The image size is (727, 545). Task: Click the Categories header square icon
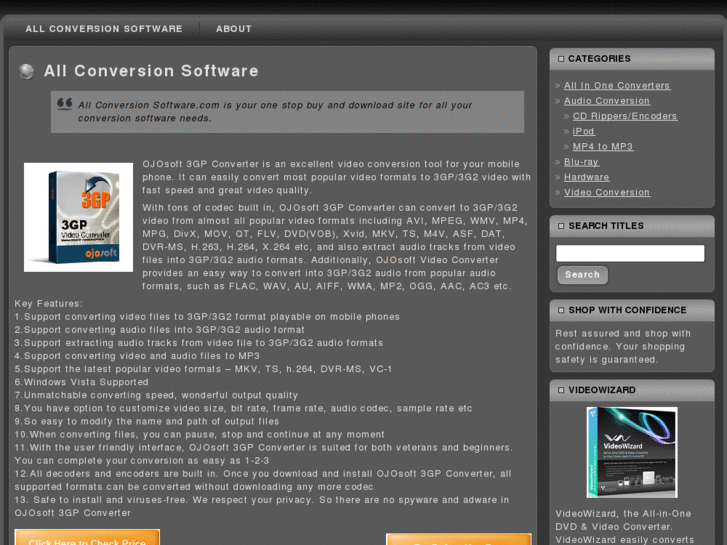tap(561, 59)
